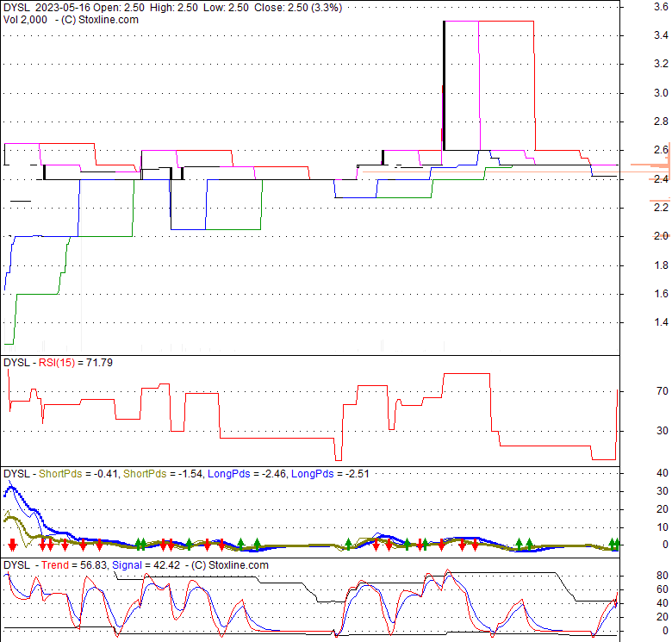Viewport: 672px width, 642px height.
Task: Click the 10 label on ShortPds panel axis
Action: pyautogui.click(x=663, y=527)
